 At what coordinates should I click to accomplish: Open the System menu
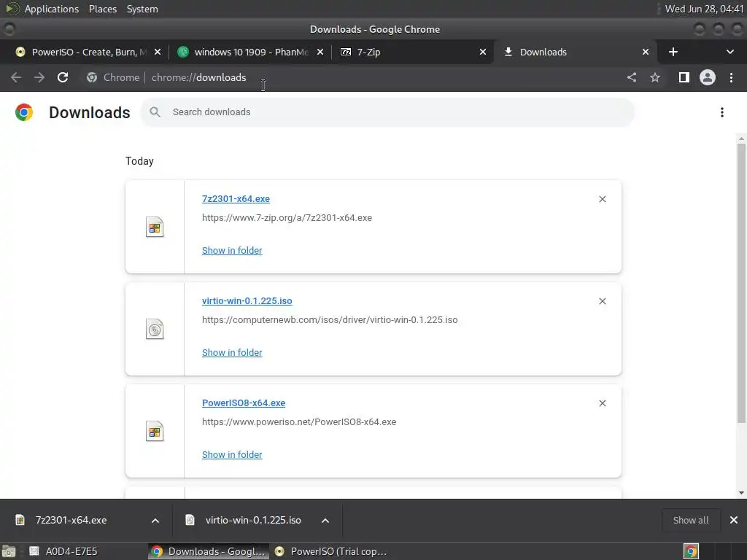[x=142, y=9]
